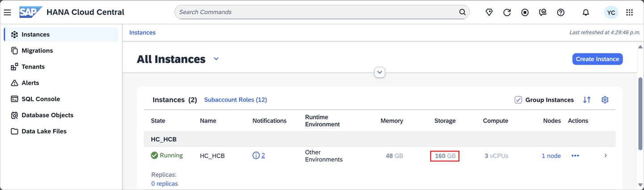
Task: Click the Memory column header
Action: [392, 121]
